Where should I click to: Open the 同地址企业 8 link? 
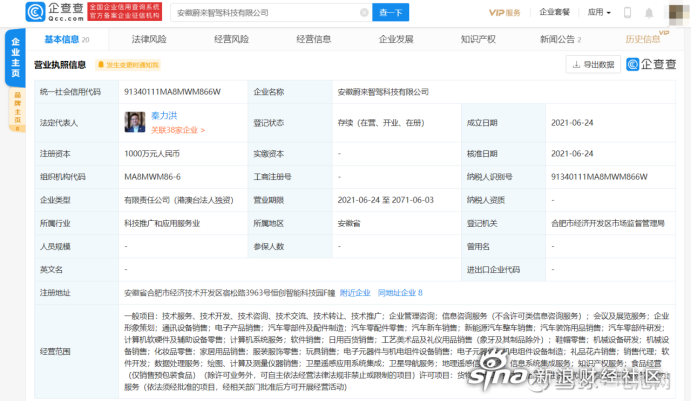(x=400, y=293)
